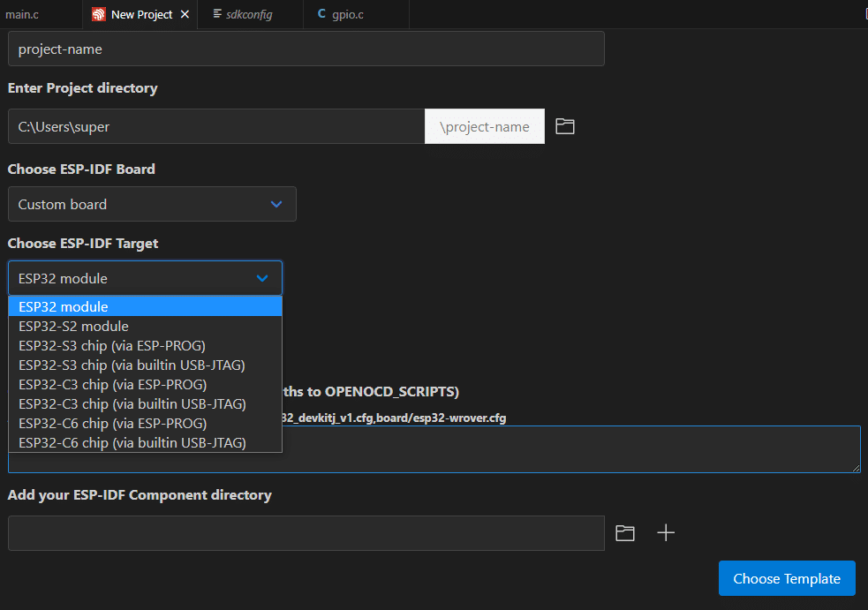
Task: Choose ESP32-S3 chip (via ESP-PROG)
Action: point(145,345)
